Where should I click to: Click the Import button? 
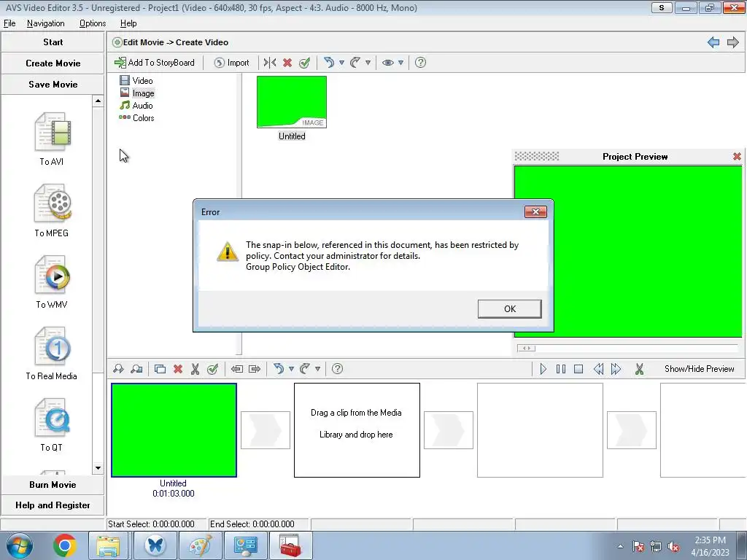[231, 63]
